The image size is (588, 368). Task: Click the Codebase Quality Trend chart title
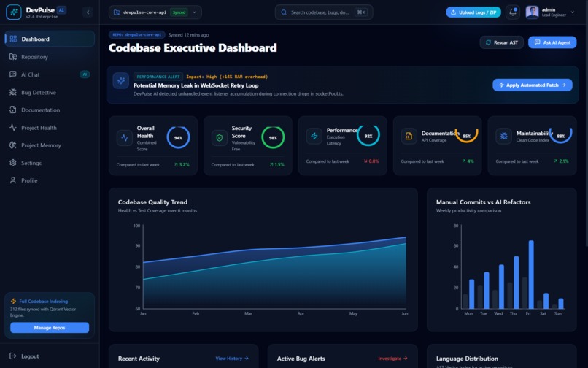click(x=152, y=202)
